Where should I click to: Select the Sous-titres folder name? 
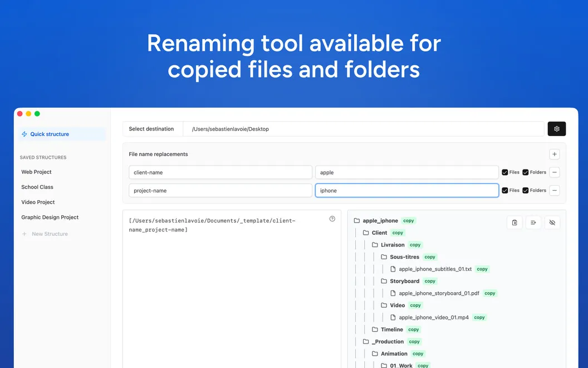[x=405, y=257]
